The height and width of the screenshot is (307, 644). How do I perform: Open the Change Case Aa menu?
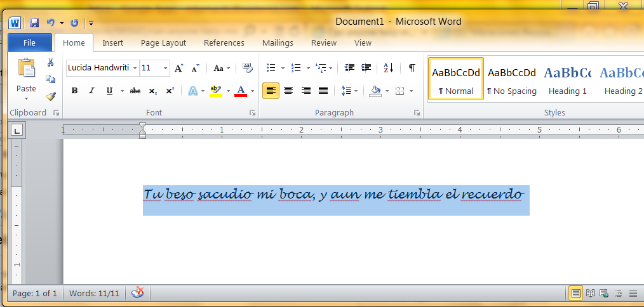pos(222,68)
